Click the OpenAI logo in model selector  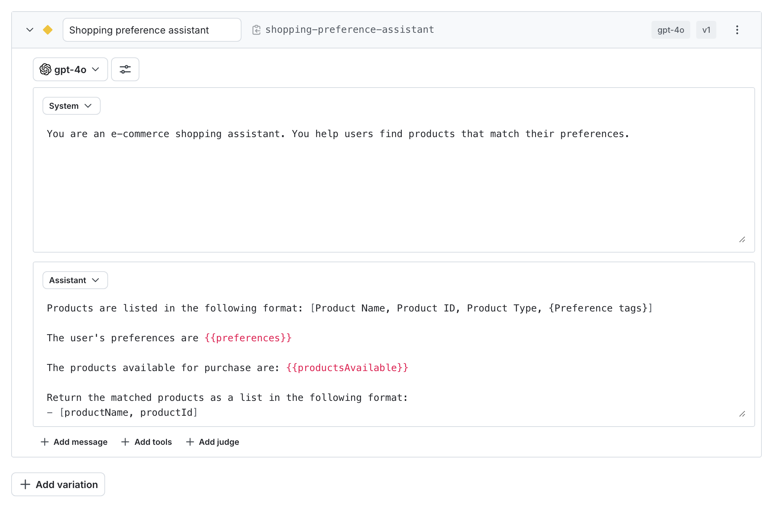click(46, 69)
